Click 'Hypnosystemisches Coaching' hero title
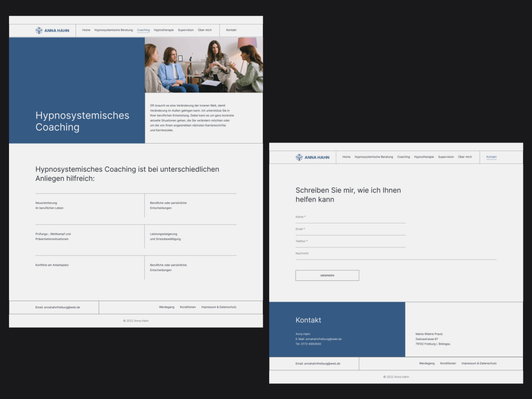Image resolution: width=532 pixels, height=399 pixels. coord(82,121)
